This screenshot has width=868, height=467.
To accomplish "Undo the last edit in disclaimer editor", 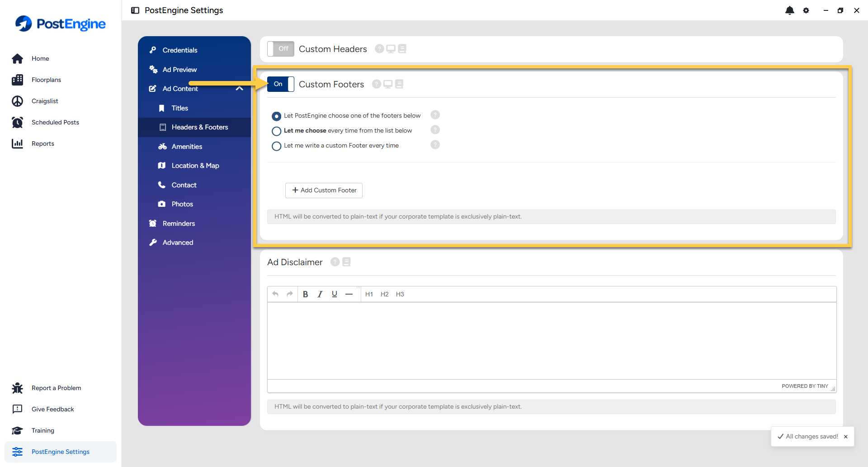I will 275,294.
